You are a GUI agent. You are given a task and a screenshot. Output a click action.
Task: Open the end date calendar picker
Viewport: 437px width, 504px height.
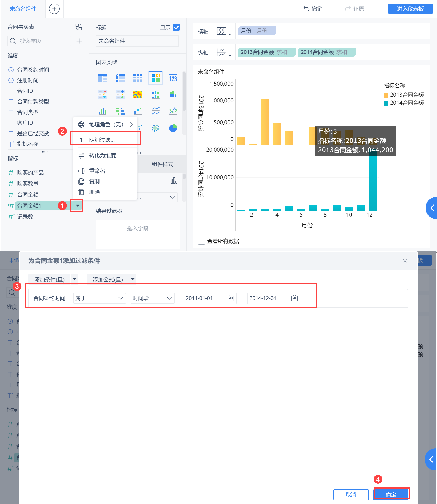pyautogui.click(x=294, y=298)
